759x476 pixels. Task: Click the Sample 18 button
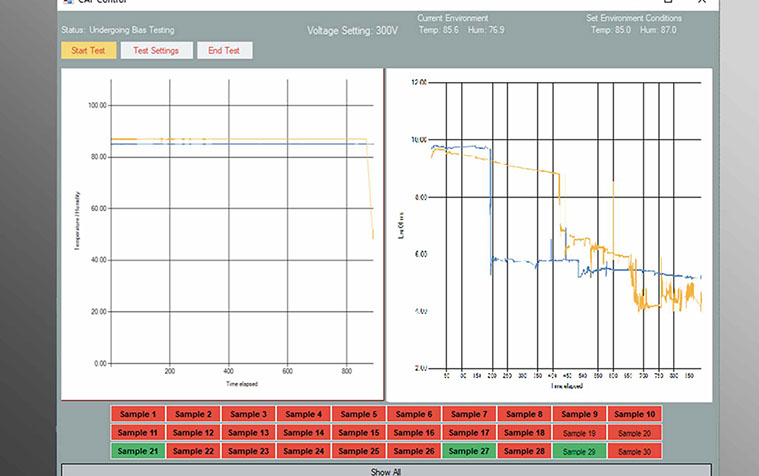click(x=524, y=433)
